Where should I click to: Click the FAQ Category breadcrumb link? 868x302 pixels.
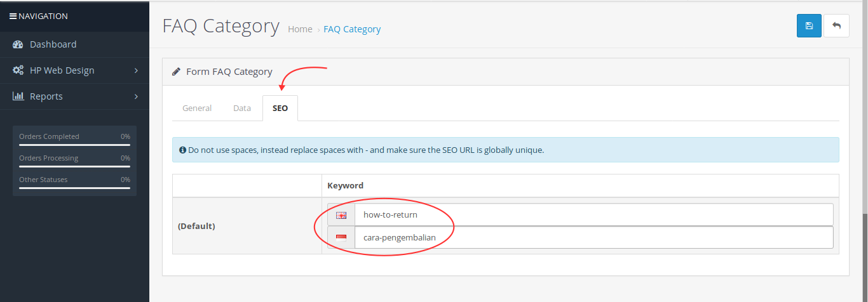352,29
